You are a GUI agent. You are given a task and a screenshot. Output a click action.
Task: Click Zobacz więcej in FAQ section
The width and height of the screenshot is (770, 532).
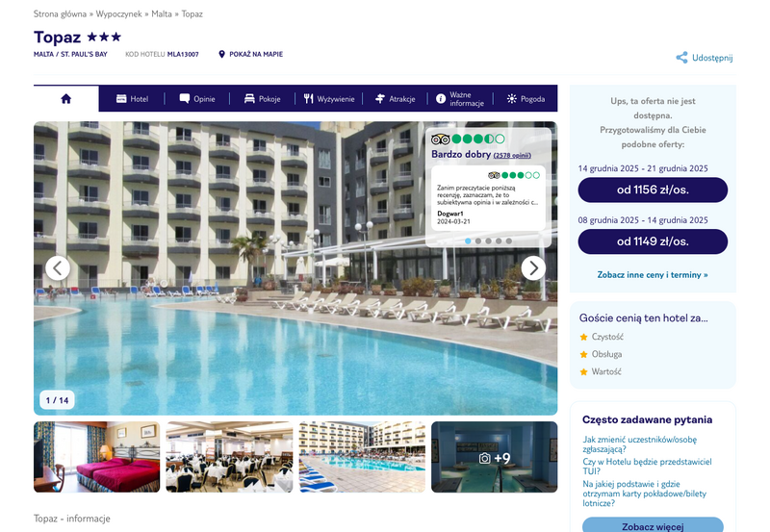[x=653, y=525]
